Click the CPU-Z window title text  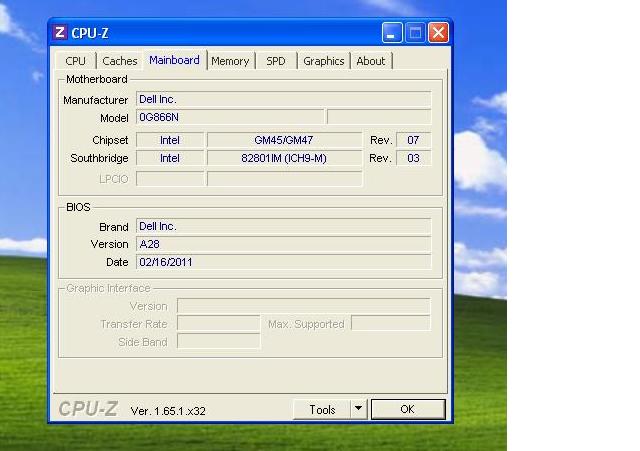[x=90, y=33]
